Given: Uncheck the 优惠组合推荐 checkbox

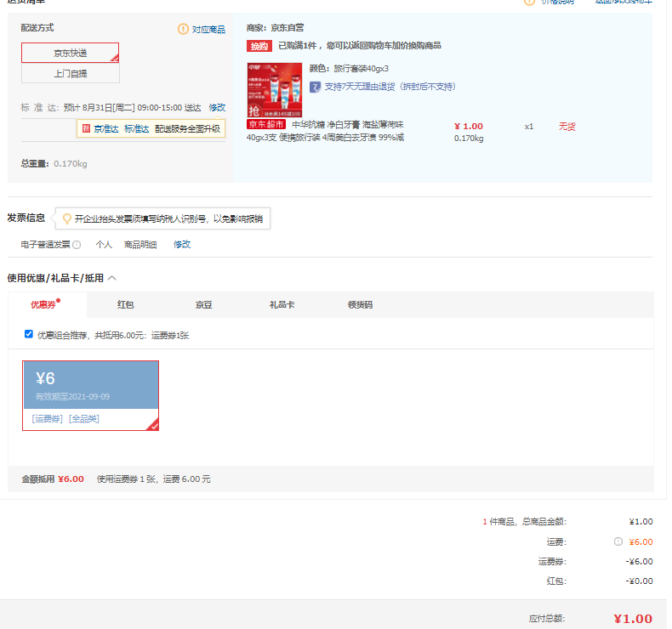Looking at the screenshot, I should (29, 334).
